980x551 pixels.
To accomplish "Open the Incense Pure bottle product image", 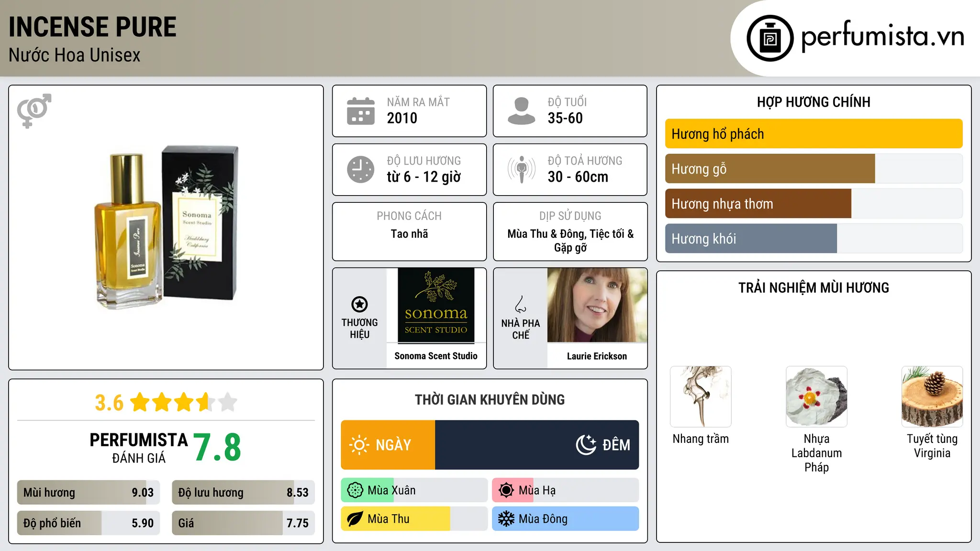I will [x=166, y=227].
